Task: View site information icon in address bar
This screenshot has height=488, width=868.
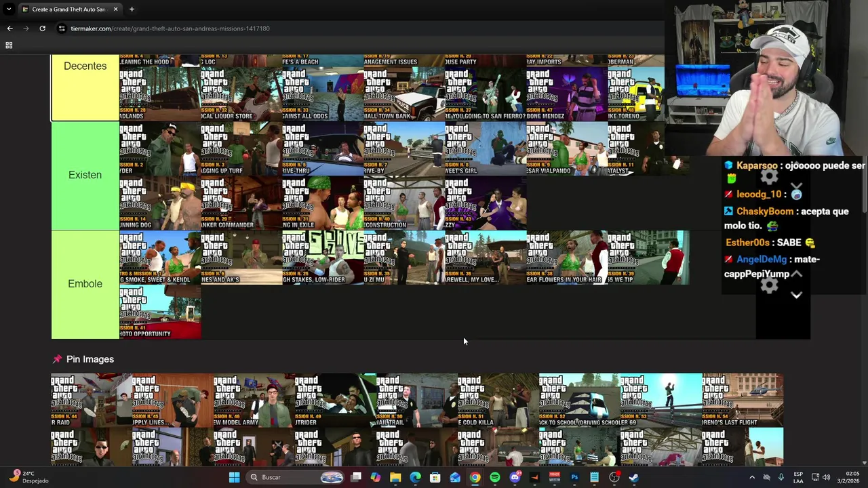Action: click(62, 28)
